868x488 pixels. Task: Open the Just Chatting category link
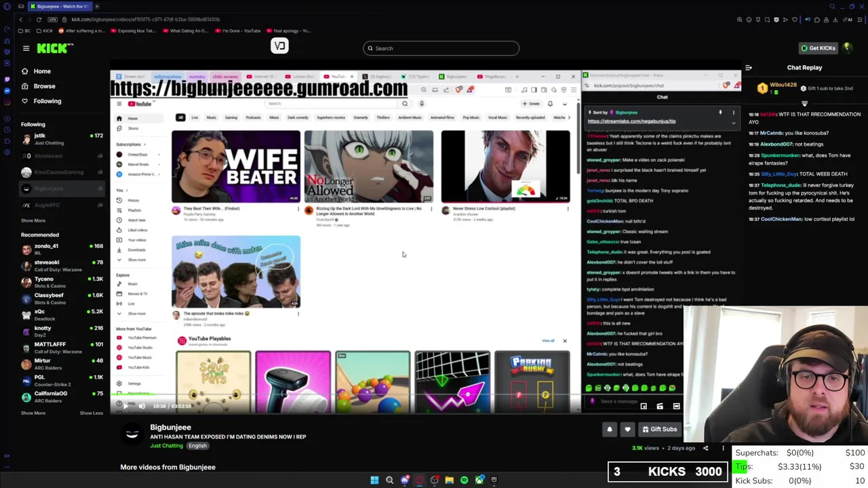tap(167, 446)
